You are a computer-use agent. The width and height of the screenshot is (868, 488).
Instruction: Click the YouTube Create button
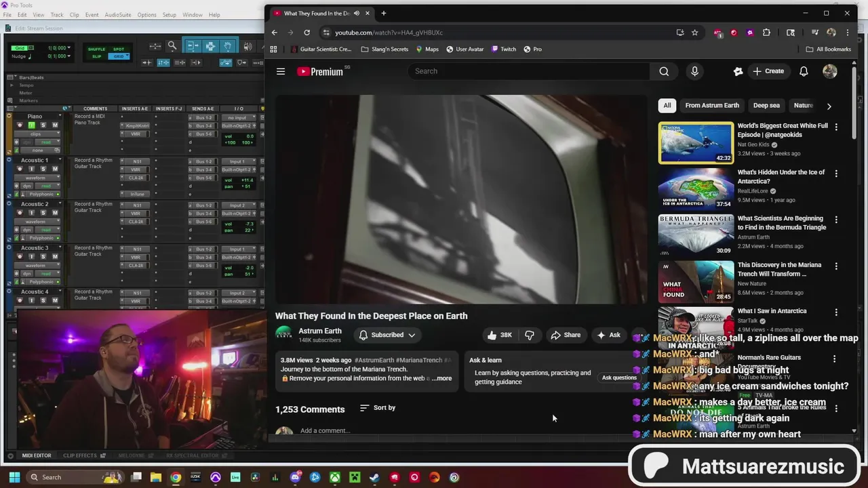tap(768, 71)
